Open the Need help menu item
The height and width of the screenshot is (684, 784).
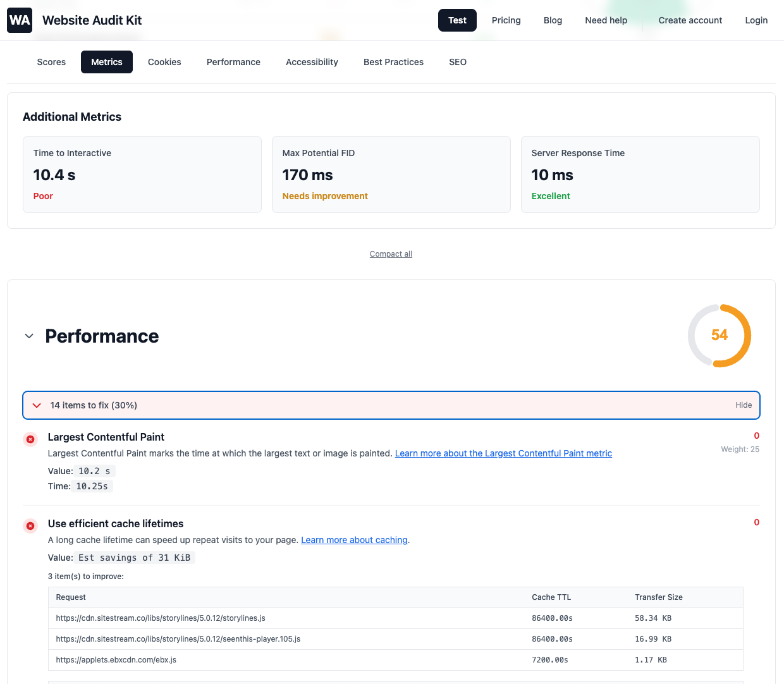coord(606,20)
